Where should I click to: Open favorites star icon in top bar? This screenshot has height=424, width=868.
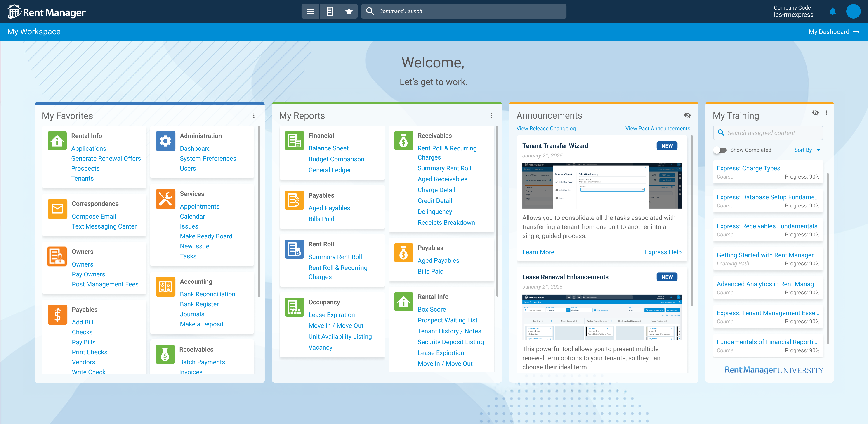tap(349, 12)
